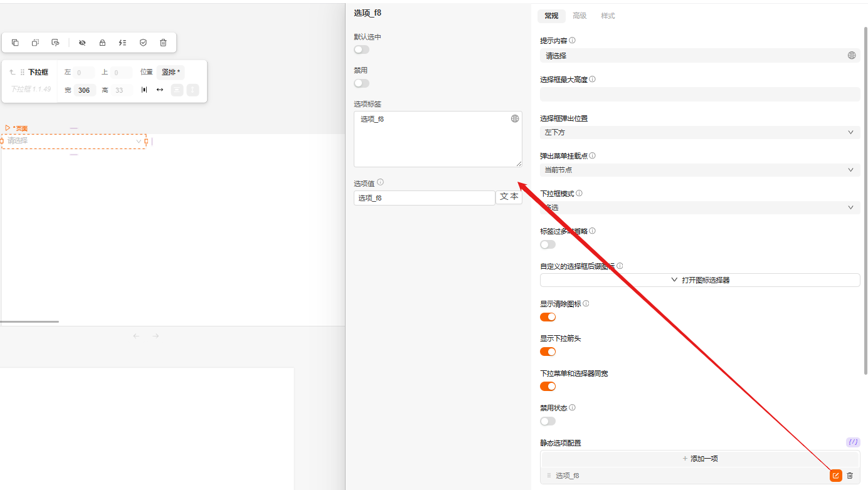Expand the 弹出菜单挂载点 dropdown
Screen dimensions: 868x490
699,170
